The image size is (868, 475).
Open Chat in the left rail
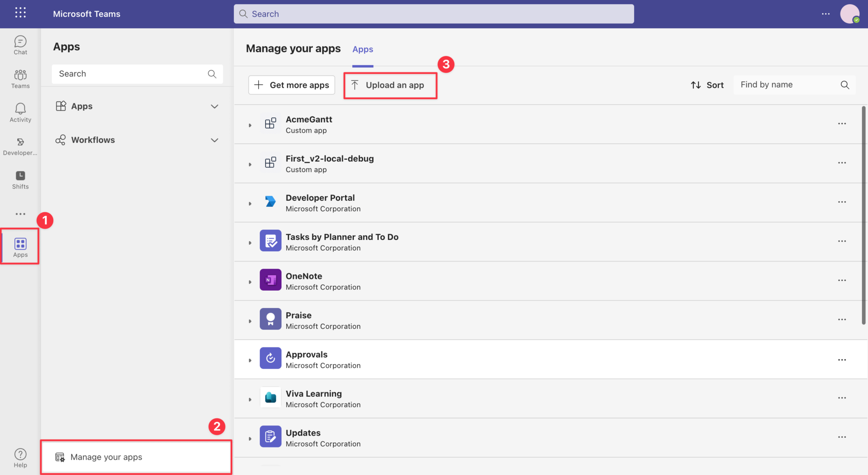[20, 45]
